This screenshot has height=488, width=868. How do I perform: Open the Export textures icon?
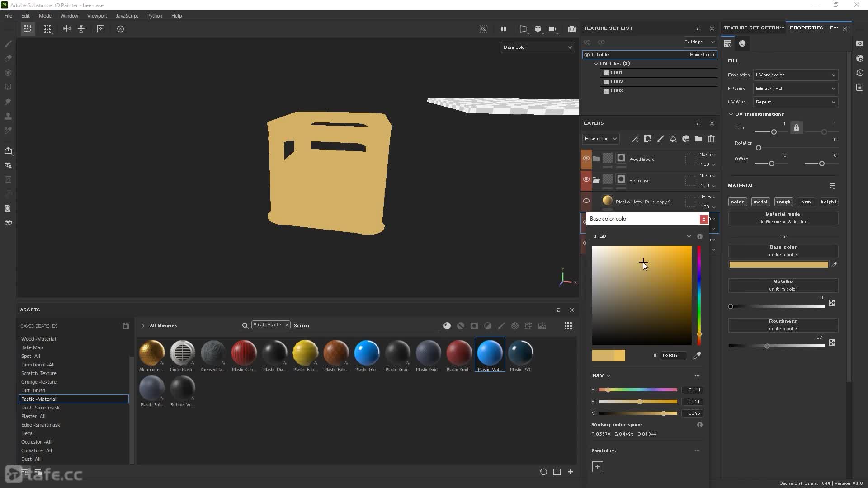pyautogui.click(x=8, y=150)
